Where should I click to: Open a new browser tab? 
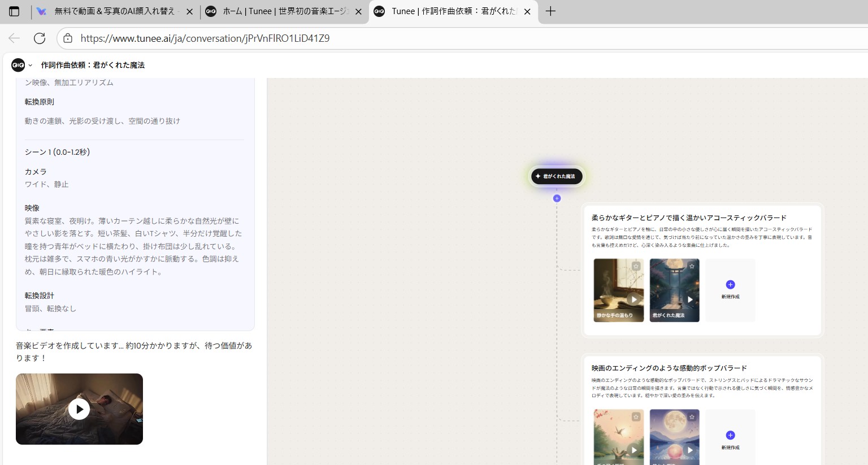coord(550,11)
